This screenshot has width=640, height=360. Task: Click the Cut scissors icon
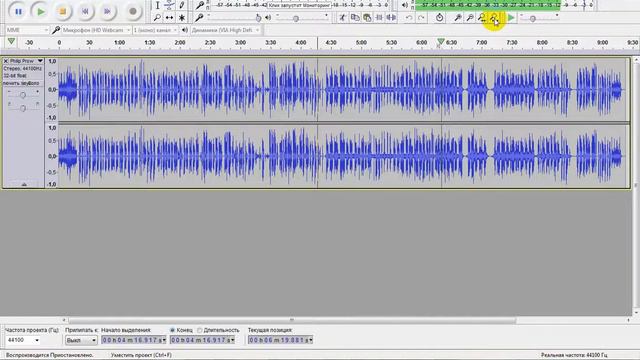[342, 18]
